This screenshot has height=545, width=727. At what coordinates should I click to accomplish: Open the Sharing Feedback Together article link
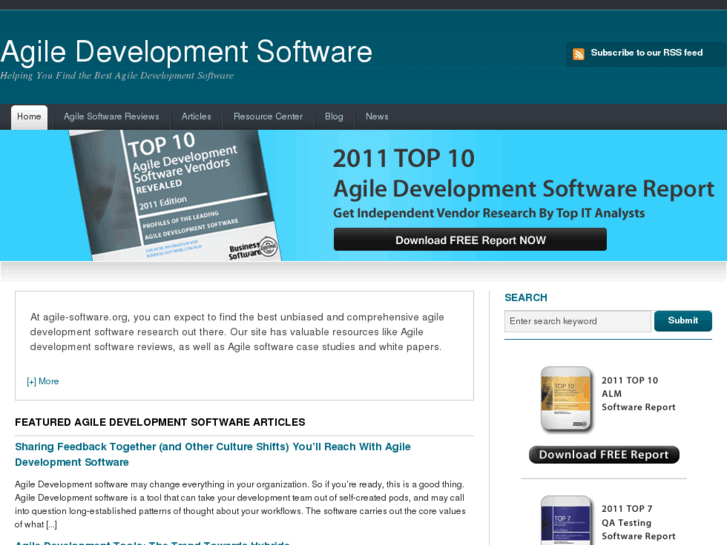coord(213,455)
